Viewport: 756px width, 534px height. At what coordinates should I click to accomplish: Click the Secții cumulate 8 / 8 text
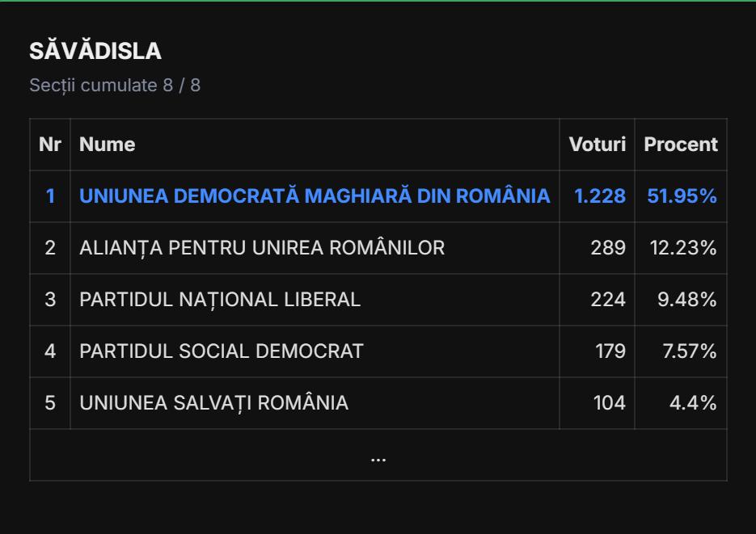pos(115,85)
